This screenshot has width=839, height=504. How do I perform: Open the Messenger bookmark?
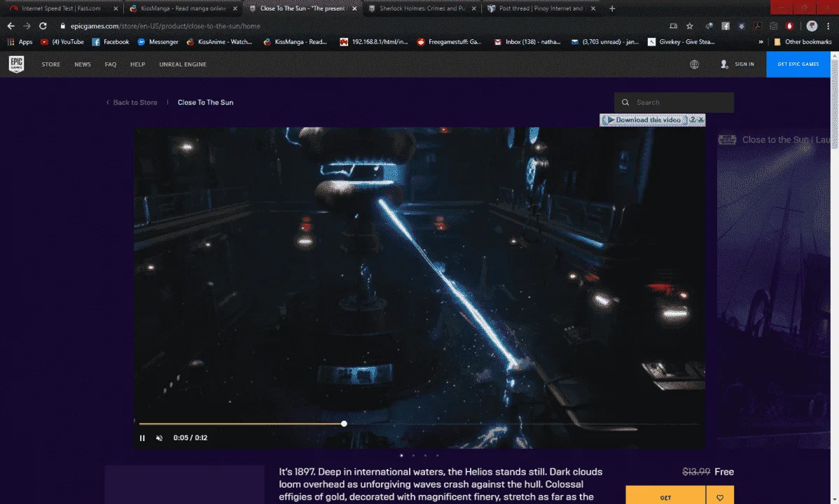158,42
